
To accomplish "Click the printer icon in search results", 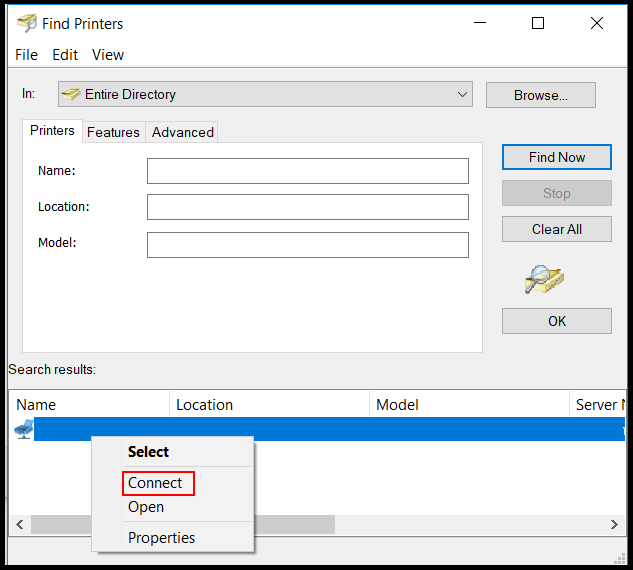I will 24,429.
